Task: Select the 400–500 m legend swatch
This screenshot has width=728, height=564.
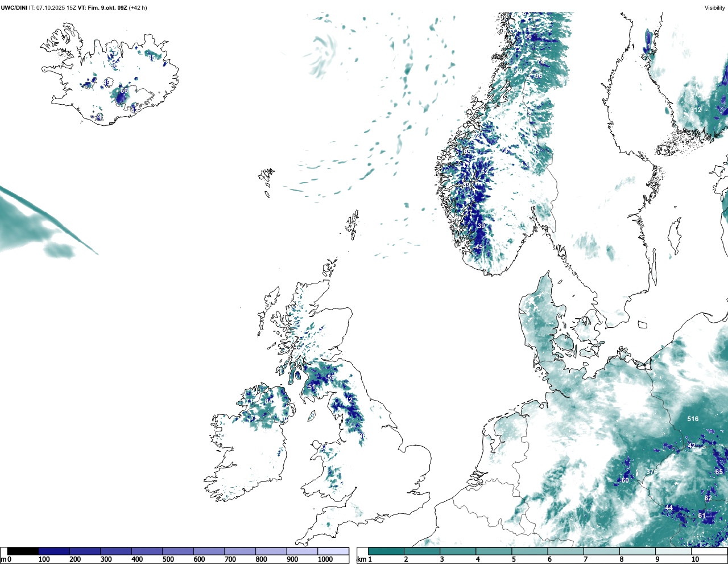Action: (147, 551)
